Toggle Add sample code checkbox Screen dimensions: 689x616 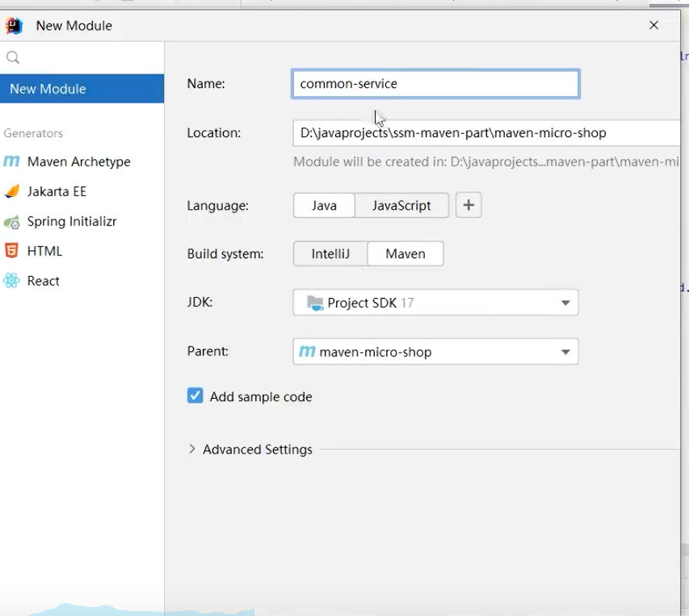click(195, 396)
